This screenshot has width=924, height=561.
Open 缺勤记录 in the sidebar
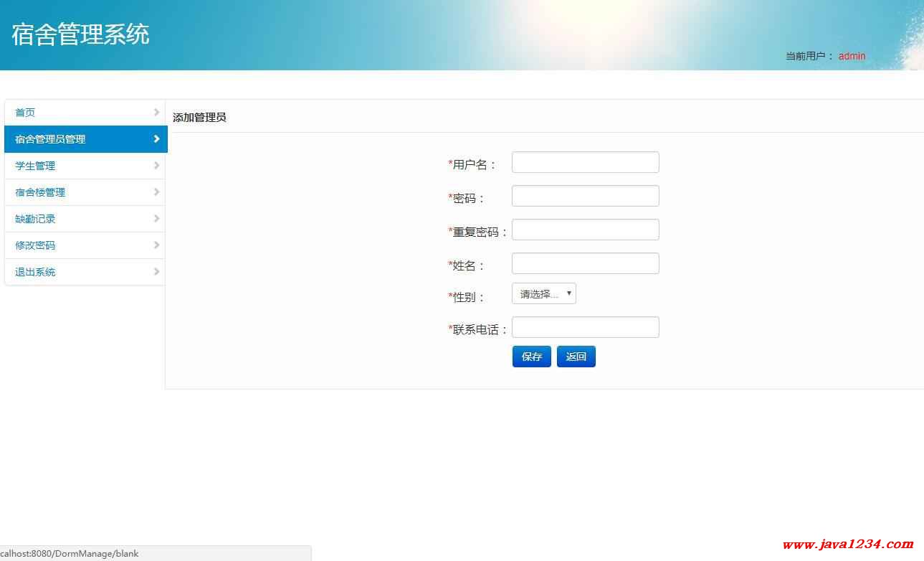35,219
